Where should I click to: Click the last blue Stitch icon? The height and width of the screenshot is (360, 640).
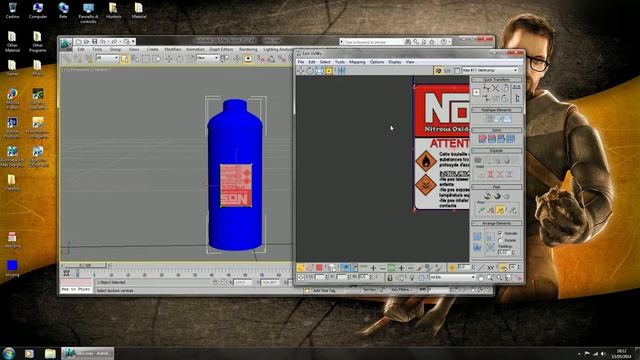(x=510, y=139)
